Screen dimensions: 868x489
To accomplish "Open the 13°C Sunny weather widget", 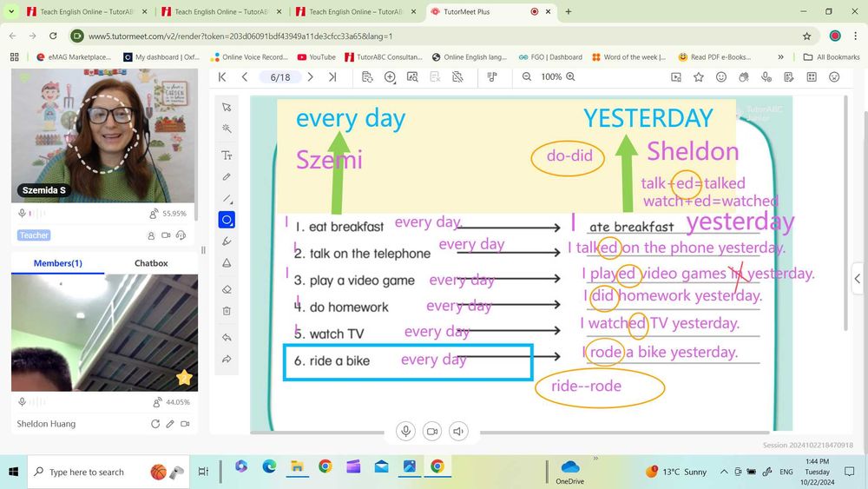I will (x=676, y=472).
